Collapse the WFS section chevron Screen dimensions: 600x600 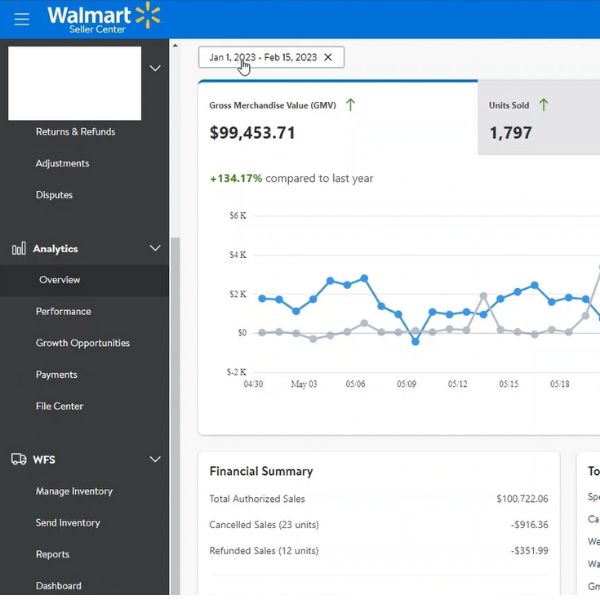pyautogui.click(x=155, y=459)
